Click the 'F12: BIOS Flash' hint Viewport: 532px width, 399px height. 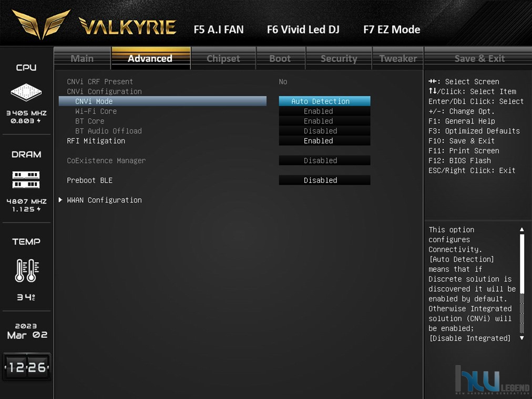click(460, 160)
